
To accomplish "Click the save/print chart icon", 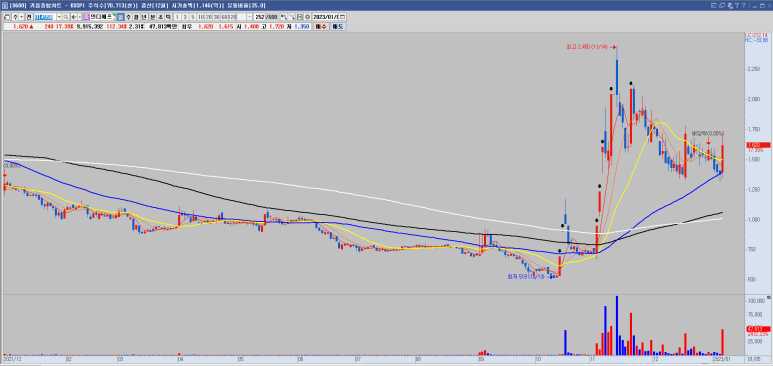I will click(x=300, y=17).
